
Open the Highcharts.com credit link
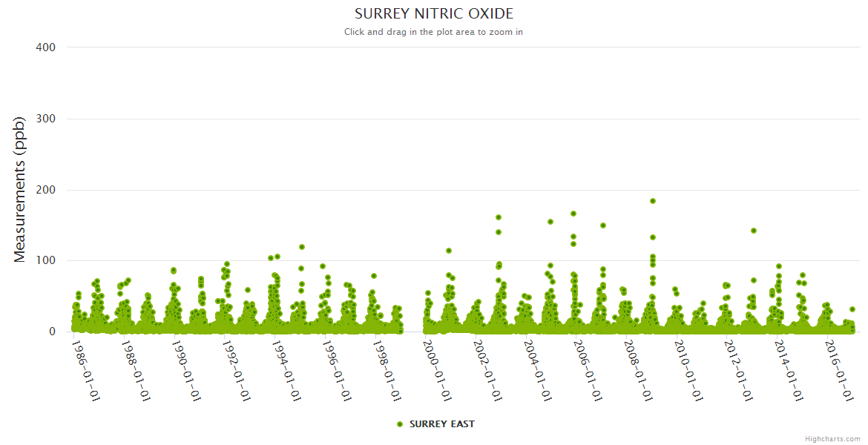pos(832,438)
